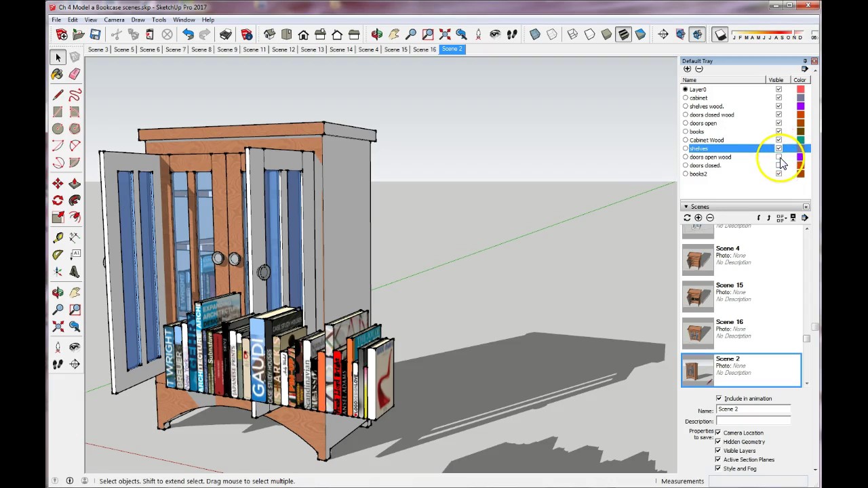Show the doors closed. layer

pos(778,165)
